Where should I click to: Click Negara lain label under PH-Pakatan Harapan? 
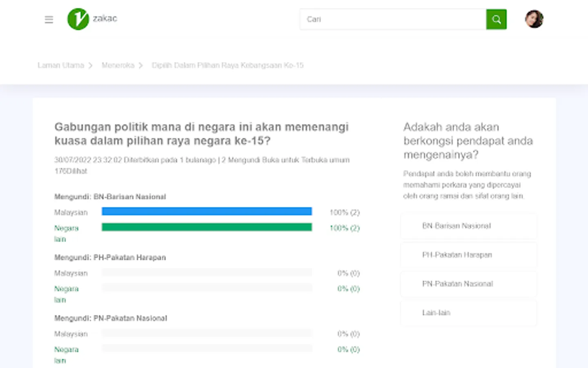click(66, 294)
